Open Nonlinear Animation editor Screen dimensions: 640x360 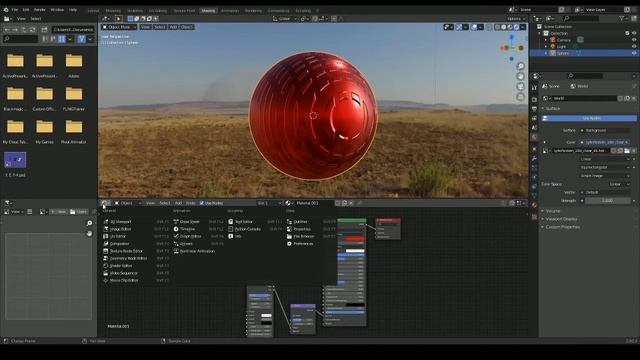tap(197, 251)
